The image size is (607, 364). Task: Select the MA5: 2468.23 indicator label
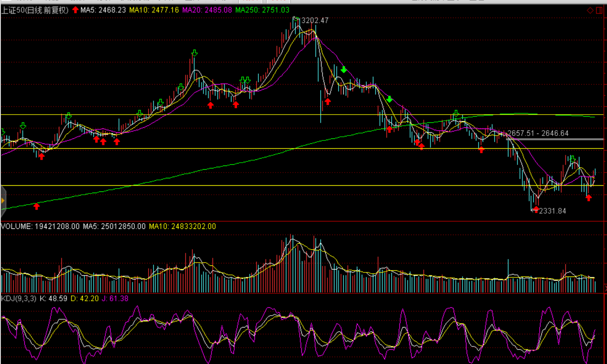click(x=103, y=10)
